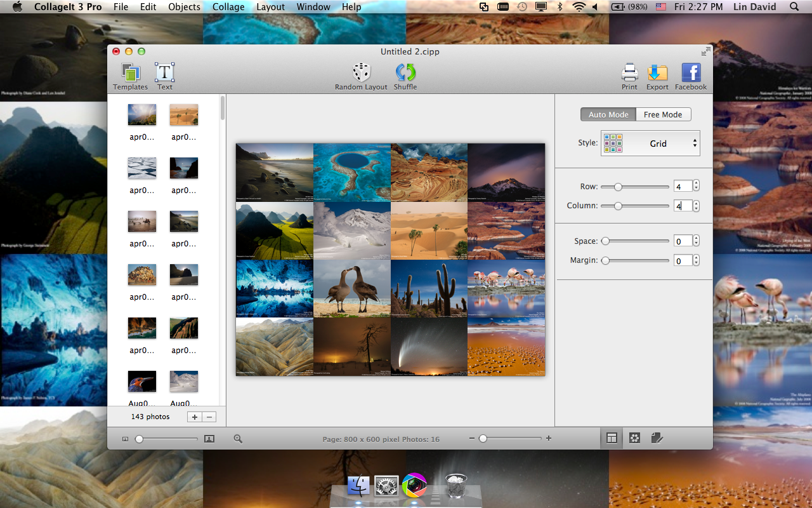
Task: Click the thumbnail size slider
Action: pyautogui.click(x=167, y=439)
